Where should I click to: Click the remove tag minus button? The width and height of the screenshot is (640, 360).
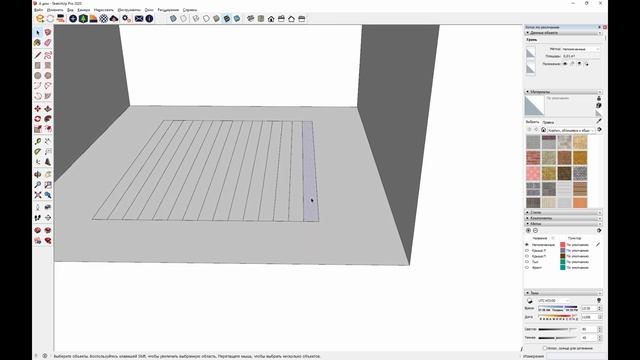(x=535, y=231)
